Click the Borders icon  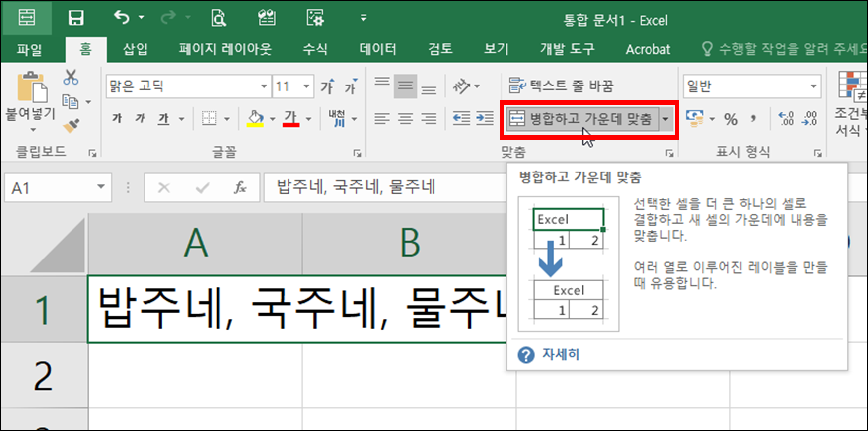[209, 119]
